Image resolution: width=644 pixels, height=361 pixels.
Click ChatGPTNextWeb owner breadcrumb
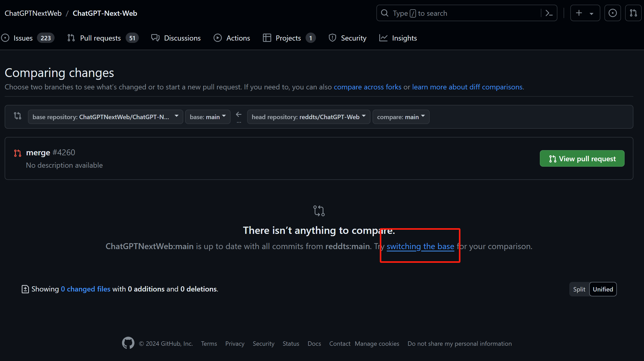click(33, 13)
